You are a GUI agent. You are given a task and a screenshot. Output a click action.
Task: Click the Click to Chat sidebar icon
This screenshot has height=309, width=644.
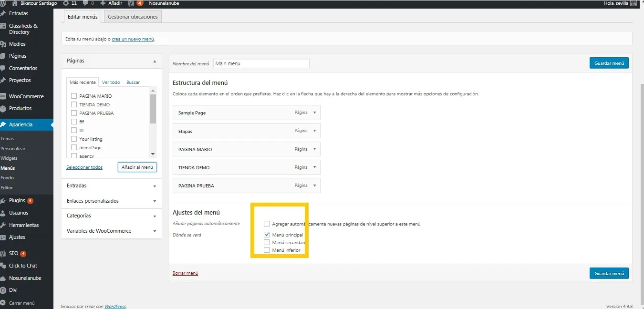click(x=3, y=266)
